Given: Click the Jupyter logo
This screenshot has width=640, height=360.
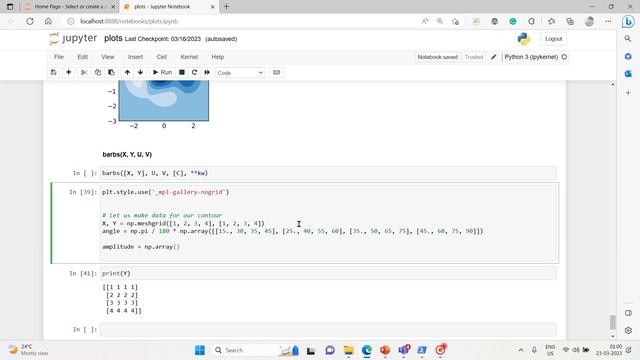Looking at the screenshot, I should point(73,38).
